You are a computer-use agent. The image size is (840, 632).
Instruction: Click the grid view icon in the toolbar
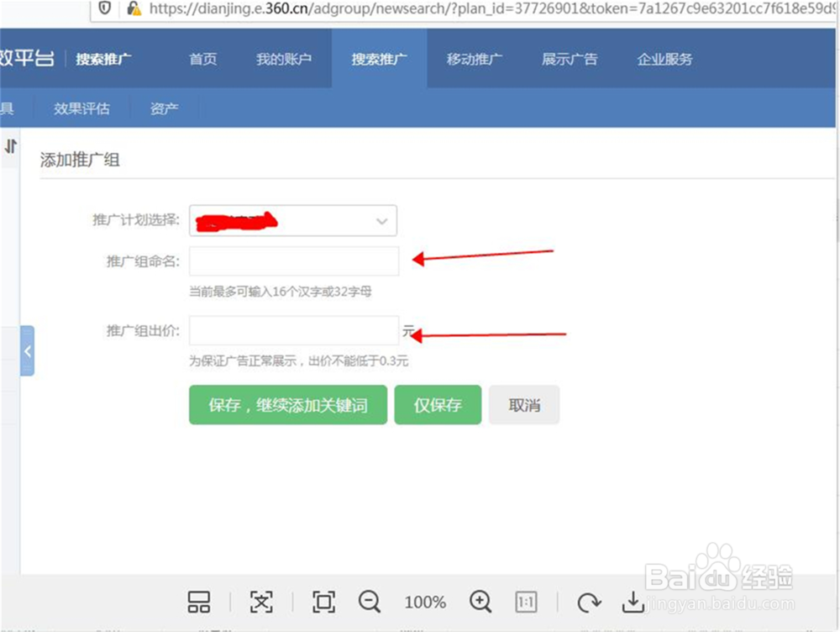pos(198,602)
